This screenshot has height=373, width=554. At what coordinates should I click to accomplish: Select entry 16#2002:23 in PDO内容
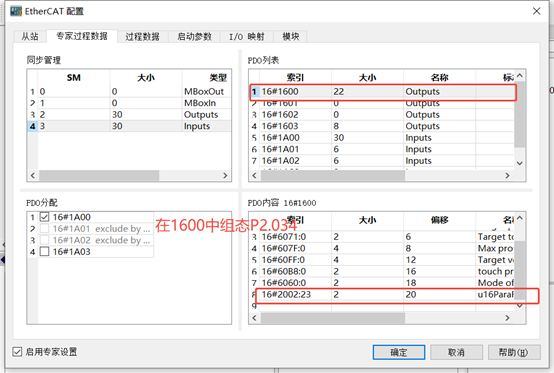[382, 294]
